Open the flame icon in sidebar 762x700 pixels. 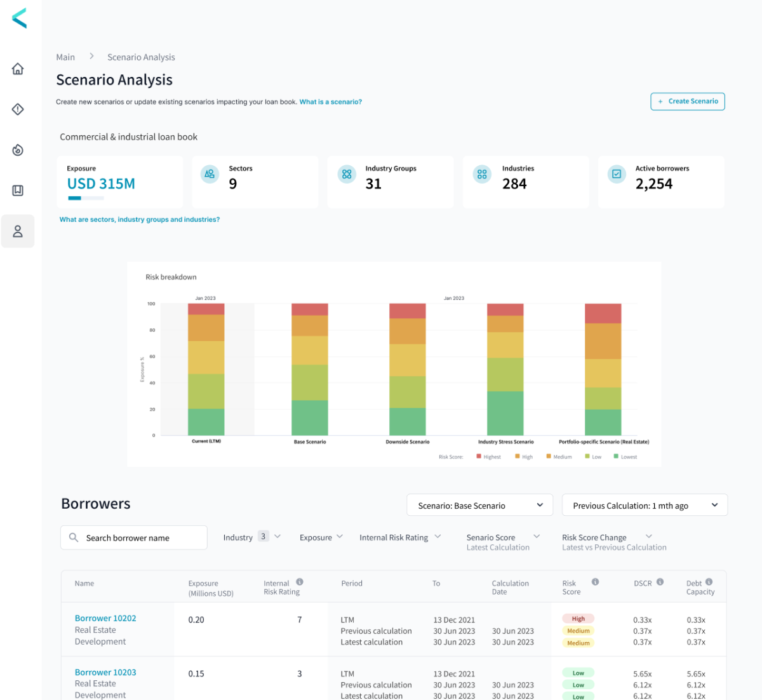tap(18, 150)
